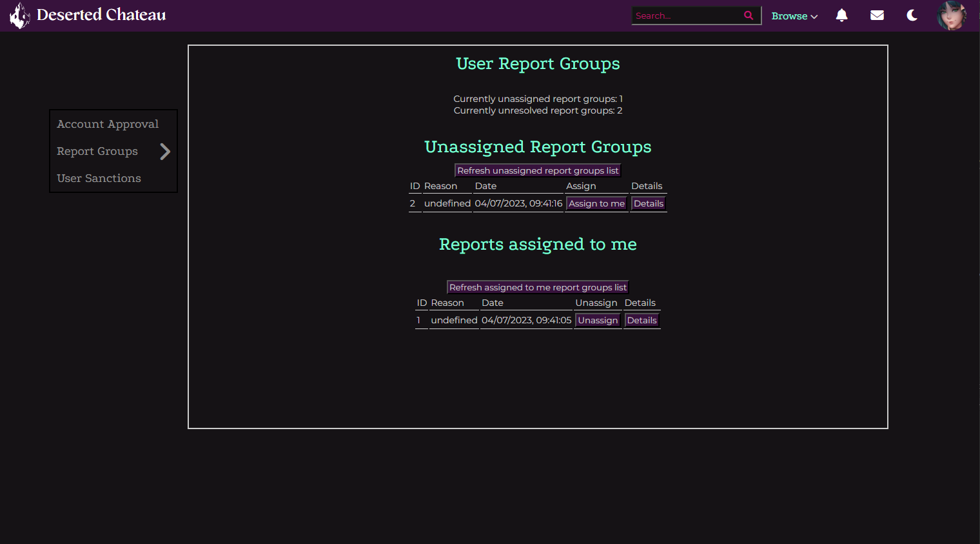The height and width of the screenshot is (544, 980).
Task: Open the user profile avatar
Action: pos(951,15)
